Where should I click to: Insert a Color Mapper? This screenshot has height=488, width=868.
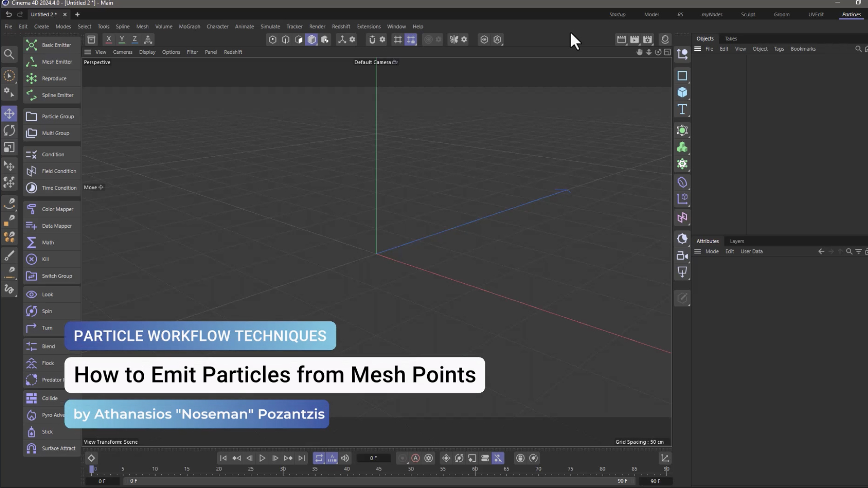[x=52, y=209]
